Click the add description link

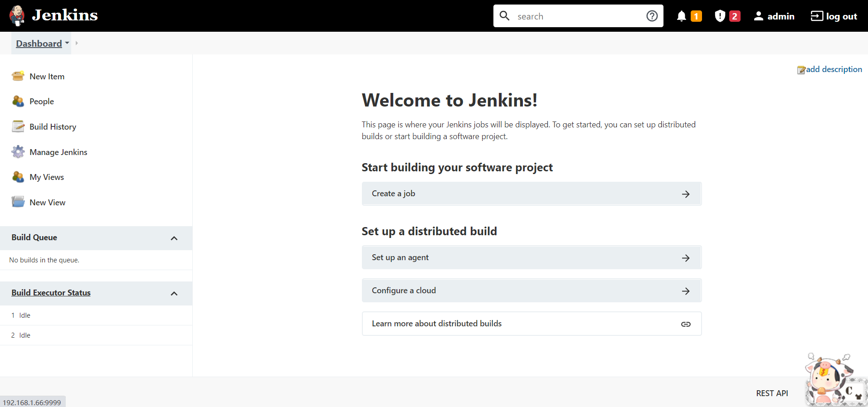tap(834, 69)
